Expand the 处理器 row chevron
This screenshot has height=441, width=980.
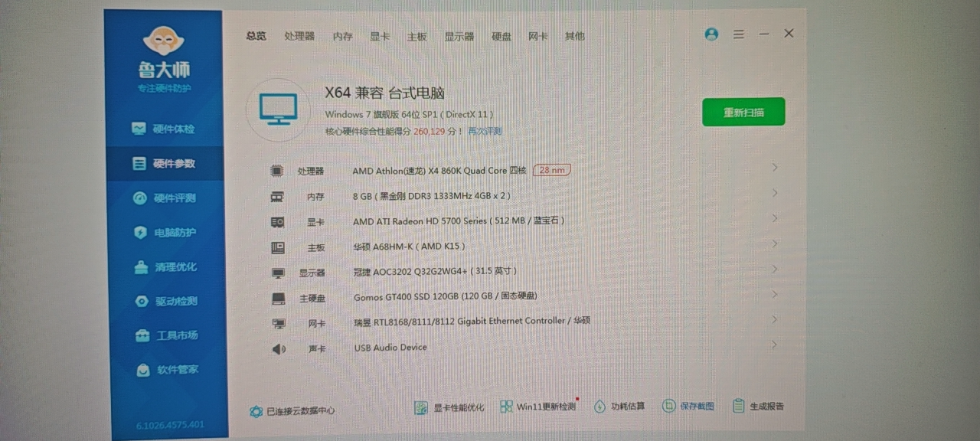[x=775, y=168]
